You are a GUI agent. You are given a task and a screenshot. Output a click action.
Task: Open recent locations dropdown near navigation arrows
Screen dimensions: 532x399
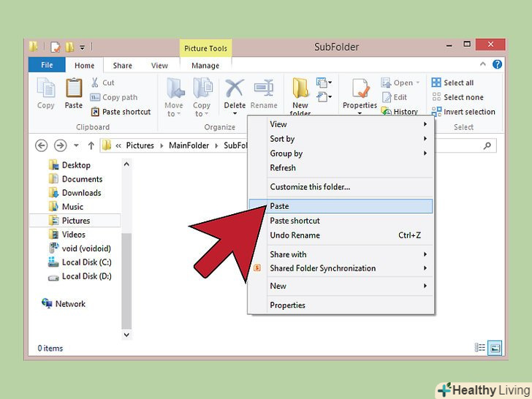[76, 146]
